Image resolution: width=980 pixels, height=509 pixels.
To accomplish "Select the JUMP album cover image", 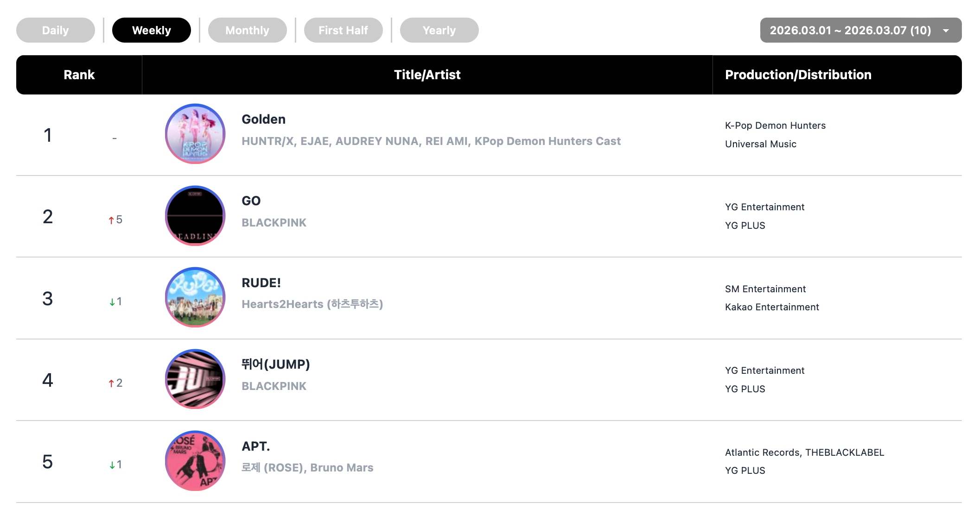I will coord(195,379).
